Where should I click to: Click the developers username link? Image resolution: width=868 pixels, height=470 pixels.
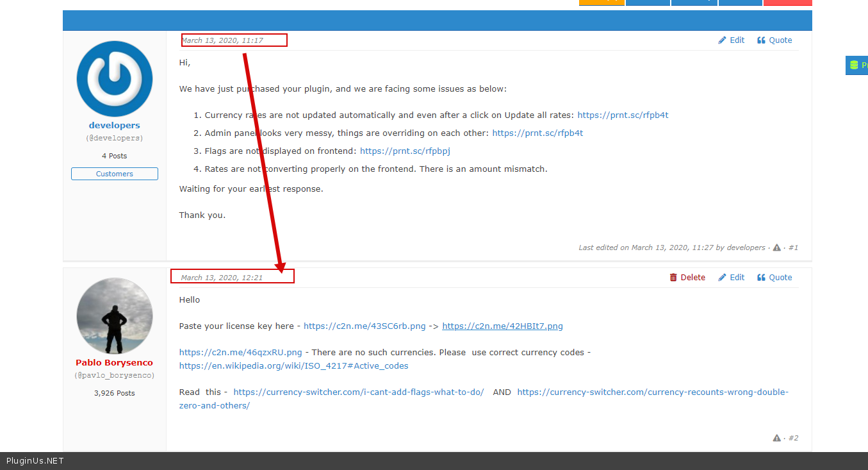(x=114, y=126)
